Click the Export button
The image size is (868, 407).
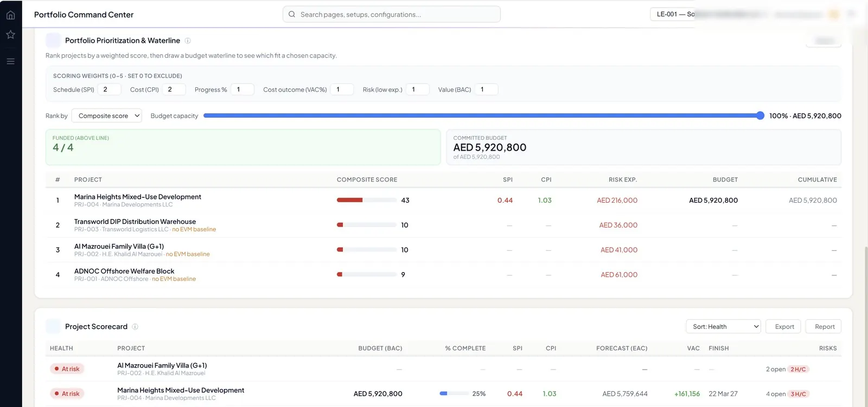coord(784,326)
